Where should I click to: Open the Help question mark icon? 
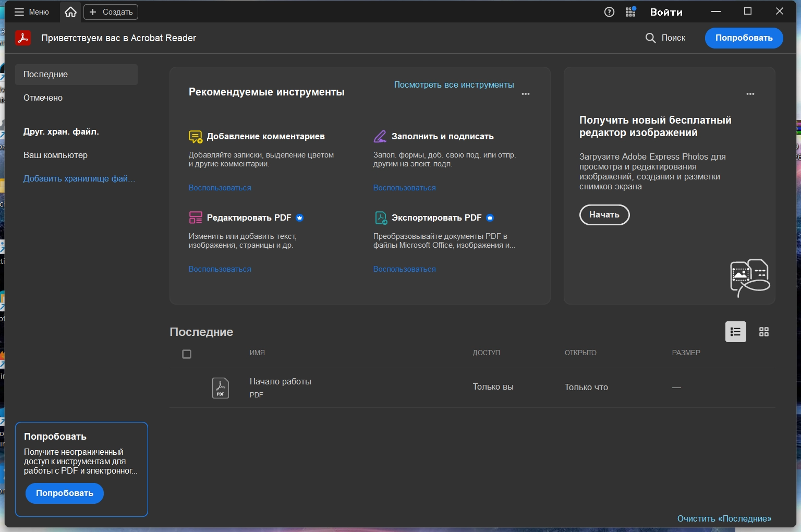[609, 12]
